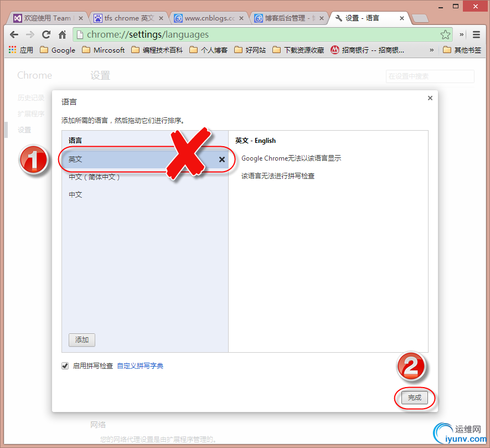The height and width of the screenshot is (448, 490).
Task: Open the 招商银行 bookmark
Action: click(x=368, y=50)
